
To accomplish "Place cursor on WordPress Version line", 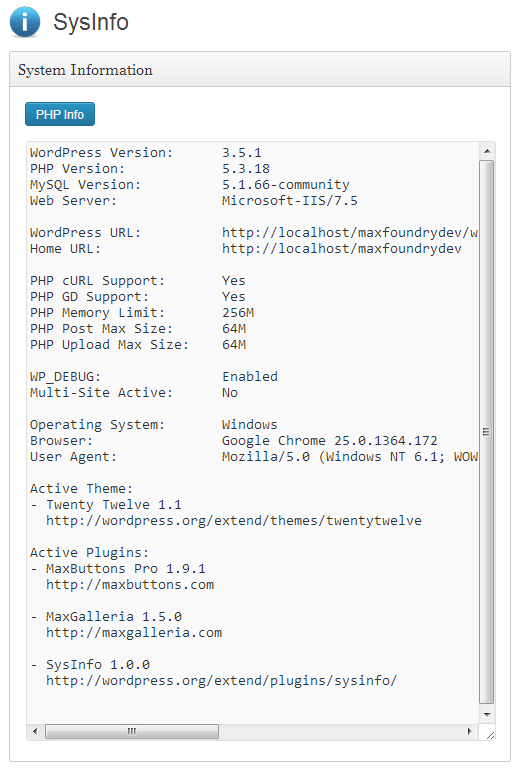I will click(x=146, y=153).
